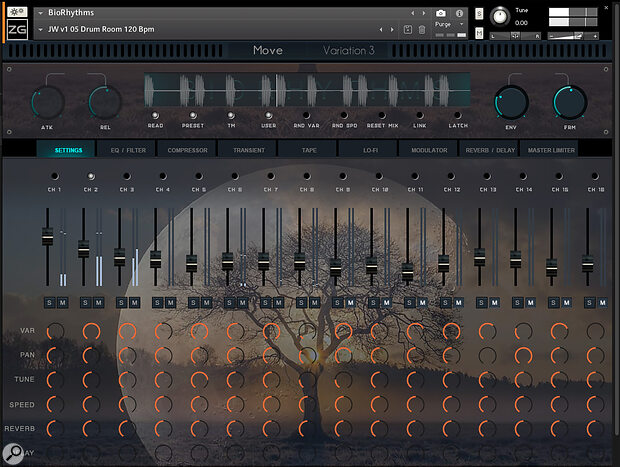
Task: Click the REL knob
Action: coord(105,102)
